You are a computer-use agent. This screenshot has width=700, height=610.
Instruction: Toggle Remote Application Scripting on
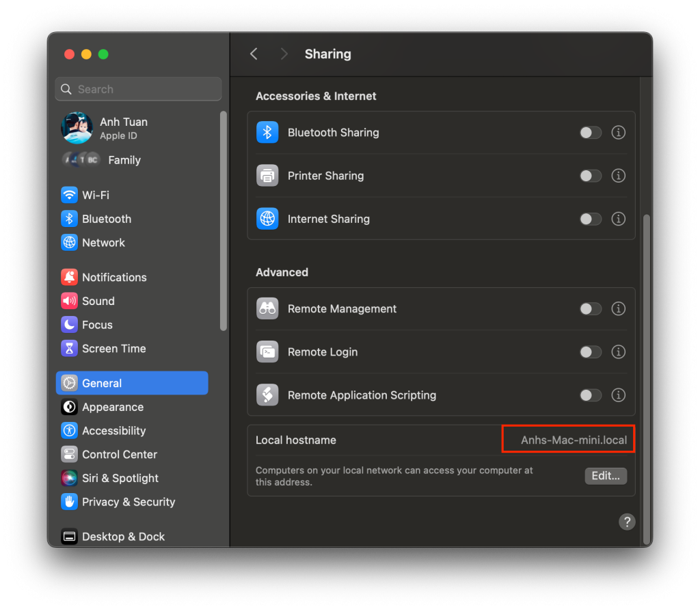point(591,395)
